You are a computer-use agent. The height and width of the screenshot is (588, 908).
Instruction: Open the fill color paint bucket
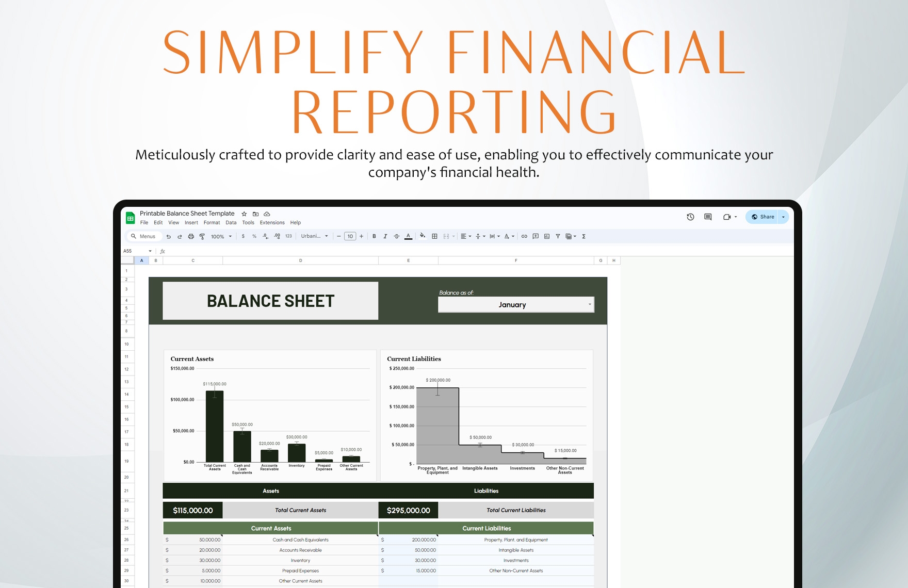423,236
